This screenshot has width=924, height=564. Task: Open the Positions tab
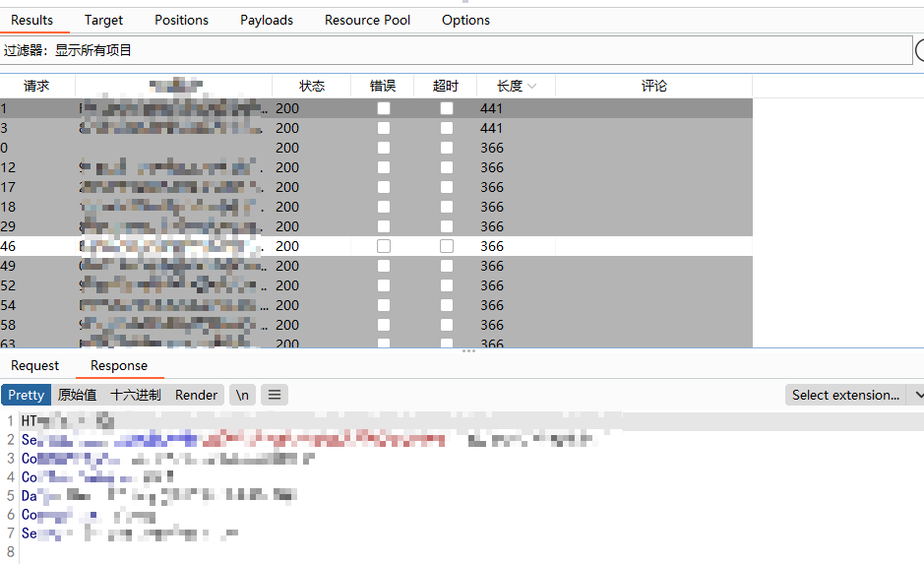182,20
